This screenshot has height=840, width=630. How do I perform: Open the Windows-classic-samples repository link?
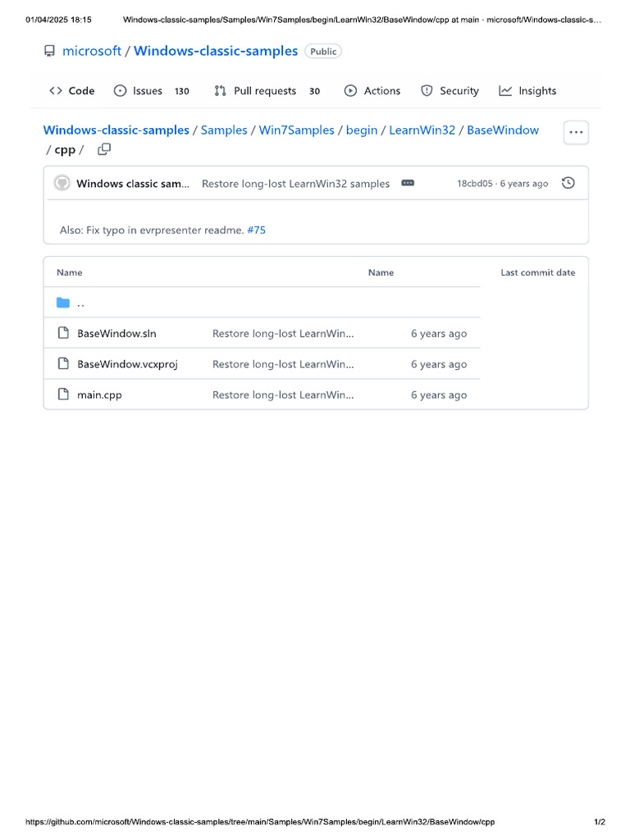tap(216, 51)
